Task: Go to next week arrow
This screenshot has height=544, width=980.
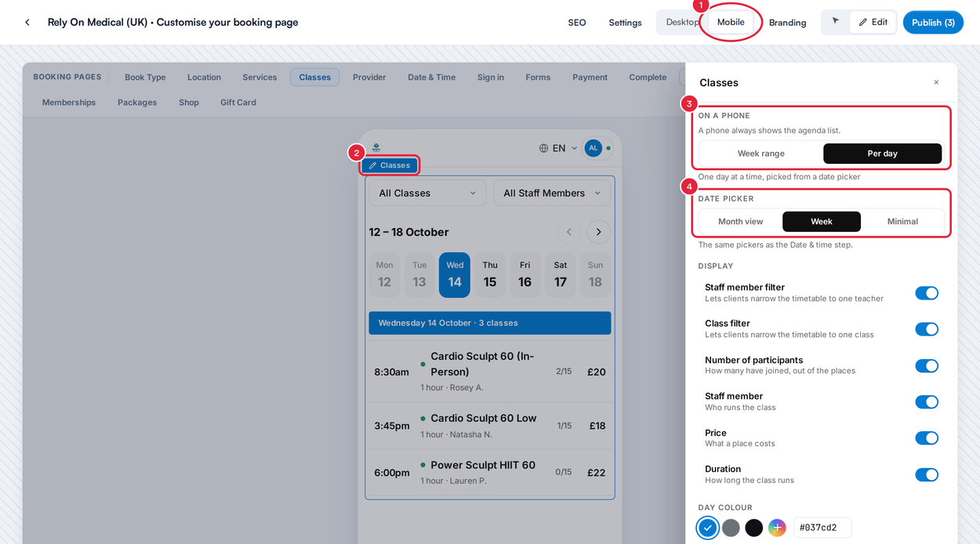Action: click(598, 232)
